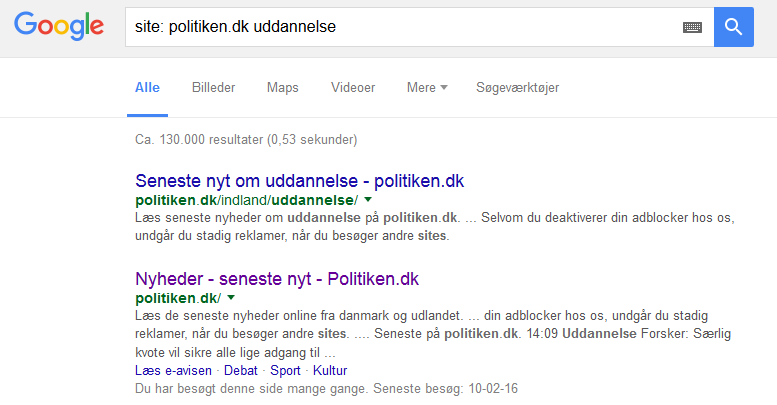This screenshot has width=777, height=405.
Task: Click the green politiken.dk/indland/uddannelse/ URL
Action: 246,200
